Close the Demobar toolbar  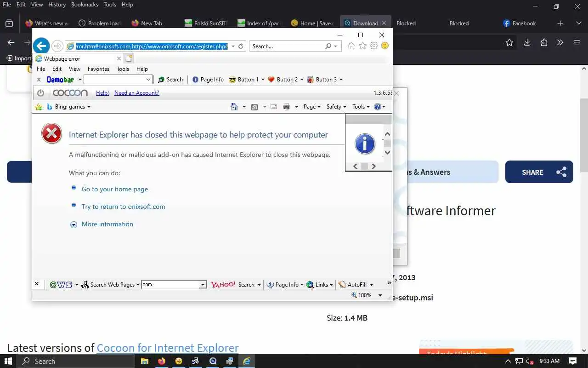[39, 80]
